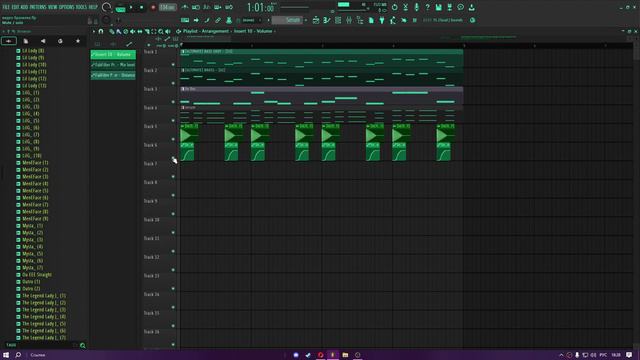Toggle the playlist snap magnet

pos(101,31)
